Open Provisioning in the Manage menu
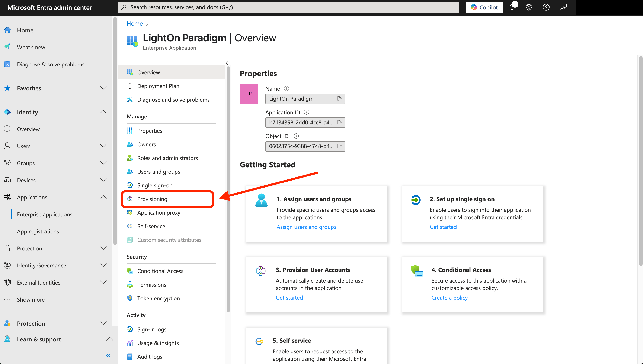 (152, 199)
